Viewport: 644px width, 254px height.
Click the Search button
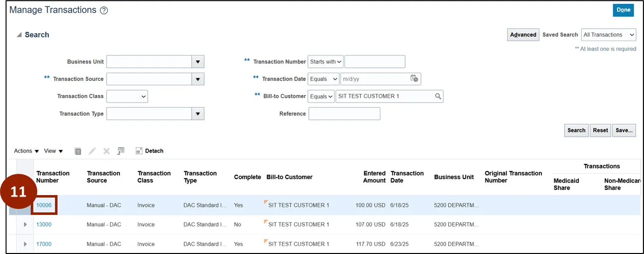point(576,130)
